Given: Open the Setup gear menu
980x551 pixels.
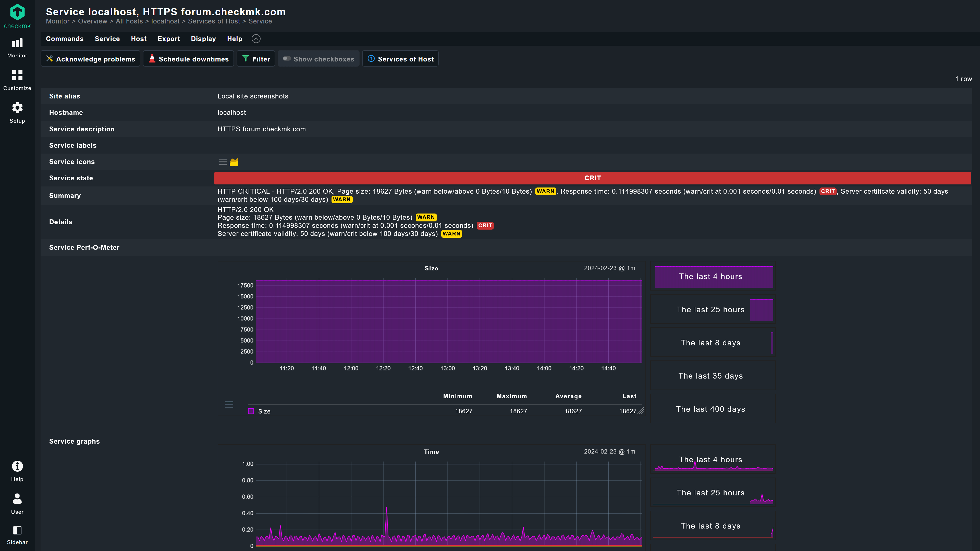Looking at the screenshot, I should 17,113.
